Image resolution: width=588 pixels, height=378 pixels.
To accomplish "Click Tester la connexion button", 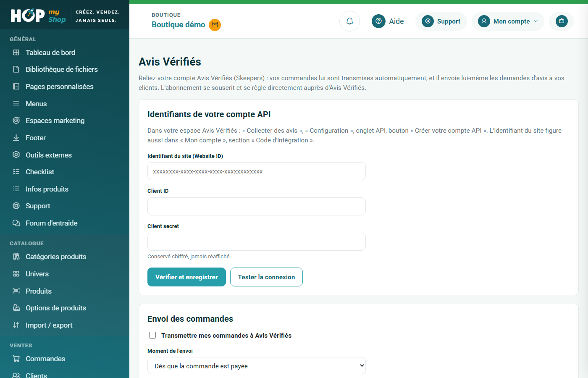I will click(x=266, y=277).
